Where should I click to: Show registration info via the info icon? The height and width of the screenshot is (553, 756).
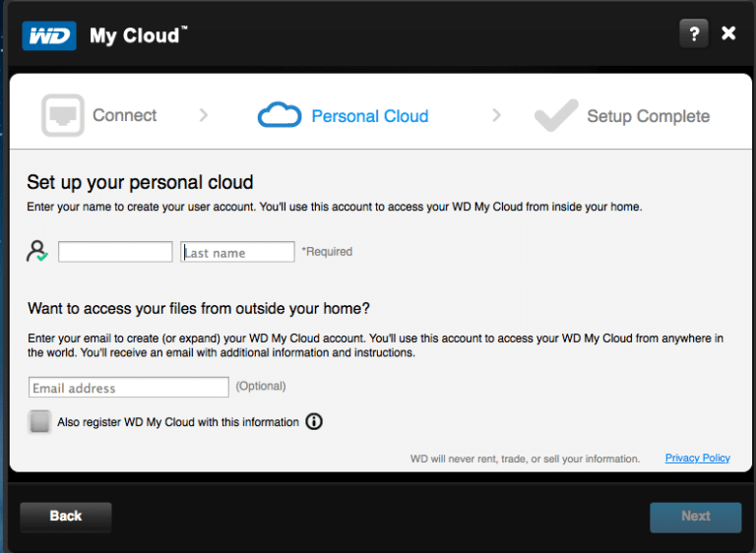point(314,422)
